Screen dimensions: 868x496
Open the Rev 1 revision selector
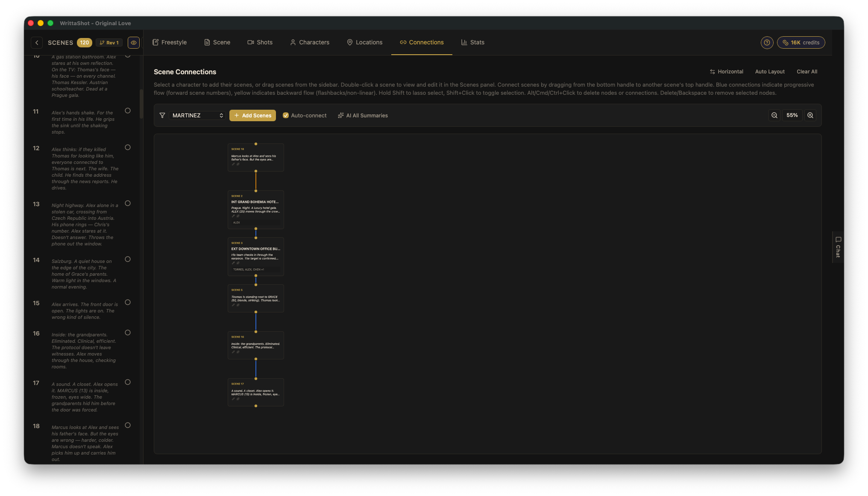coord(109,43)
